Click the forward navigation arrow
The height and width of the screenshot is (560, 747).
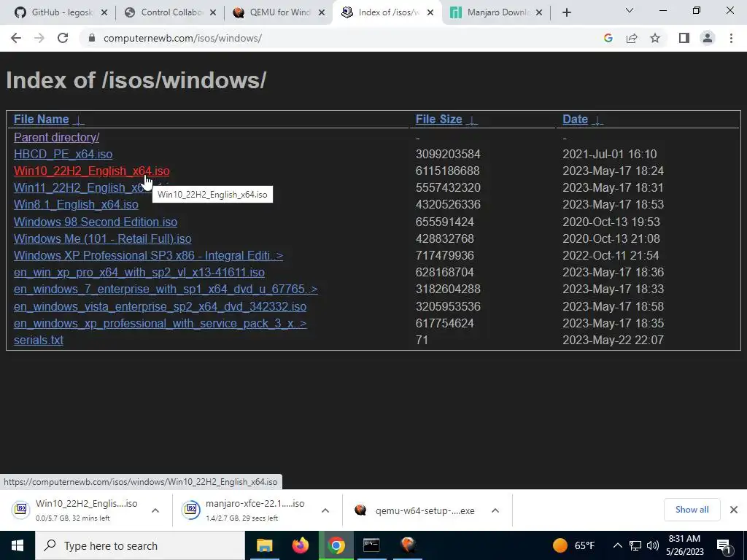pyautogui.click(x=39, y=38)
